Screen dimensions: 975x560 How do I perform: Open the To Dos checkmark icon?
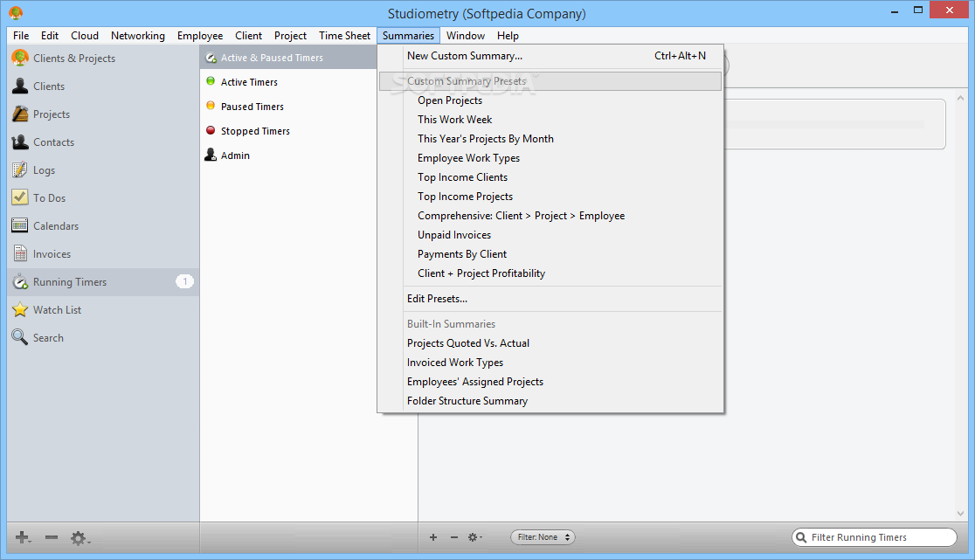20,197
